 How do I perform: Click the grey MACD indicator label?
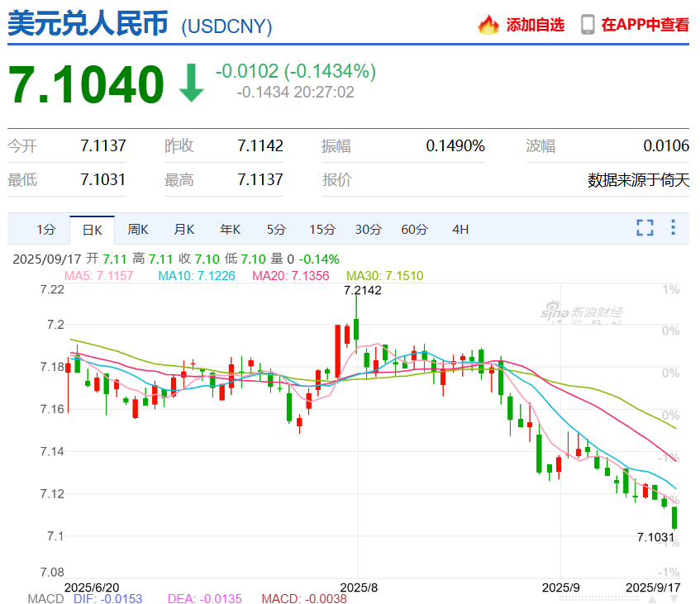coord(46,599)
